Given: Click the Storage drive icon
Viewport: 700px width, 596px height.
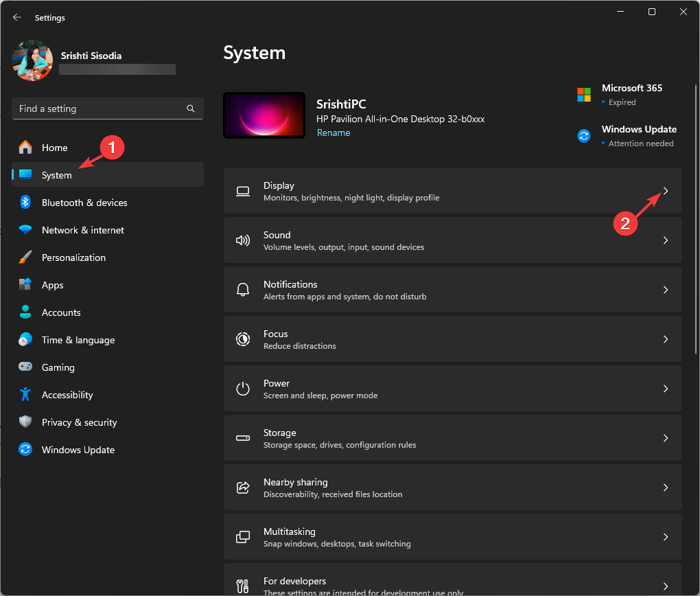Looking at the screenshot, I should pyautogui.click(x=243, y=438).
